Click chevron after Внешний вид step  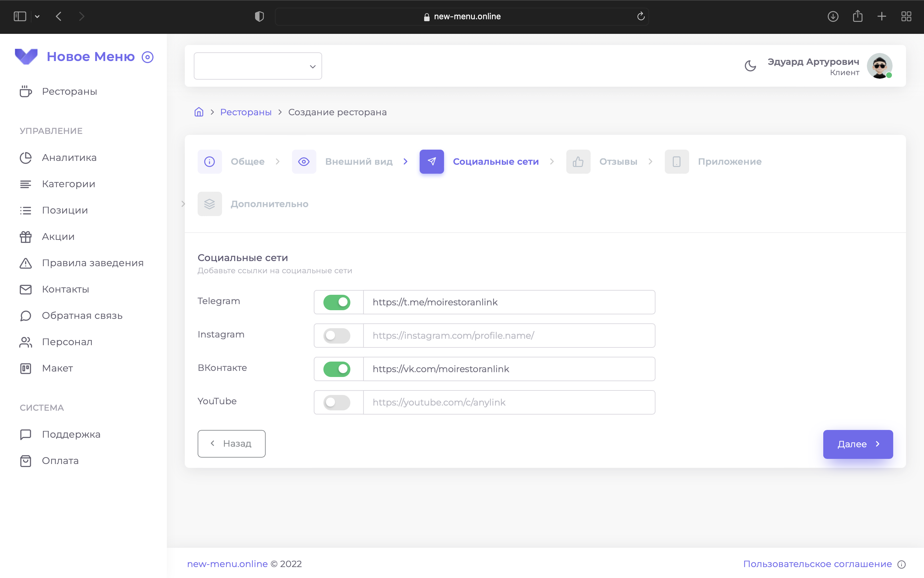coord(406,162)
